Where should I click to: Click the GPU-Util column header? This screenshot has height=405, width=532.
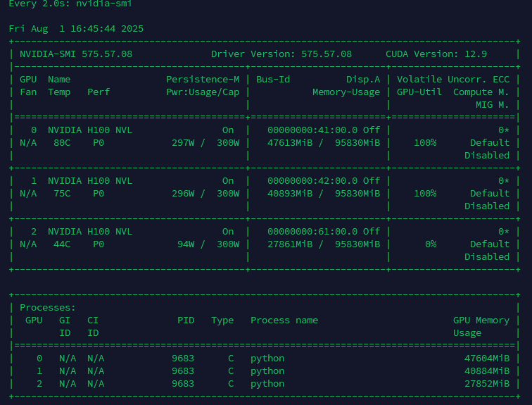(x=419, y=92)
